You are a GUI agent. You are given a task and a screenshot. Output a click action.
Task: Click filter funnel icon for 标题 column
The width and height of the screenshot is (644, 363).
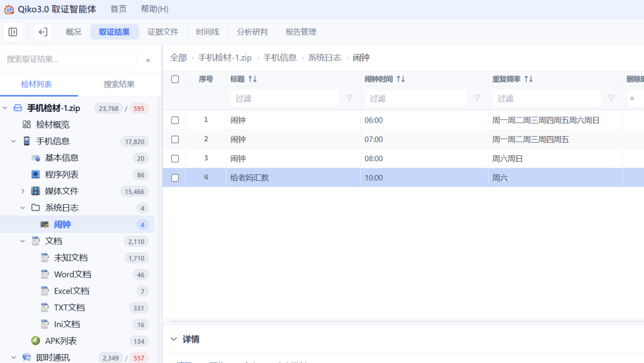tap(349, 99)
